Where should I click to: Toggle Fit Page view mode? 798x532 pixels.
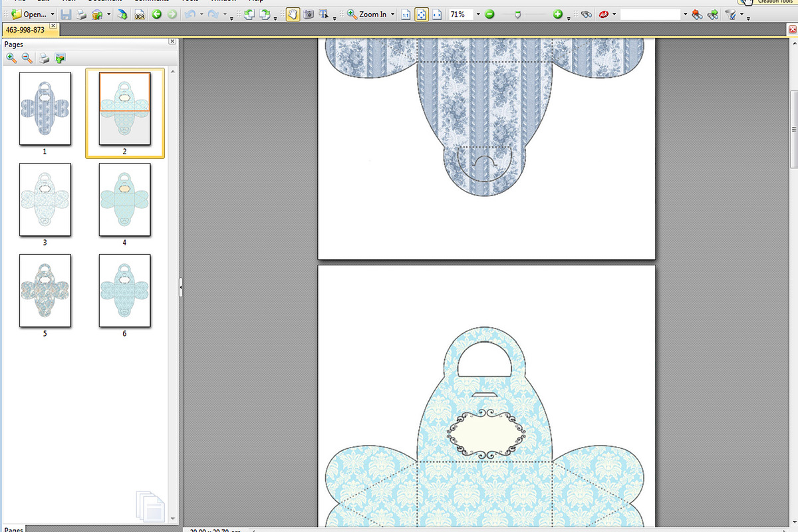tap(422, 14)
